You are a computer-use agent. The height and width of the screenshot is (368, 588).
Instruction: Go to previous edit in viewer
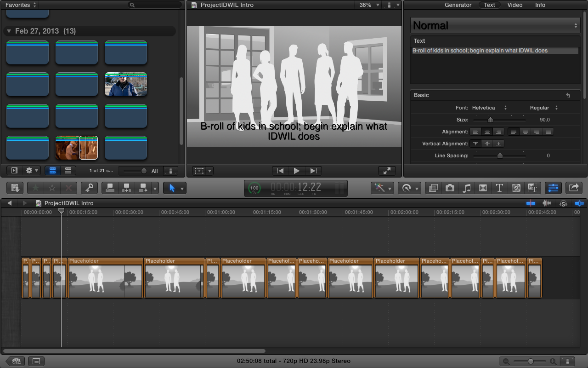coord(280,171)
